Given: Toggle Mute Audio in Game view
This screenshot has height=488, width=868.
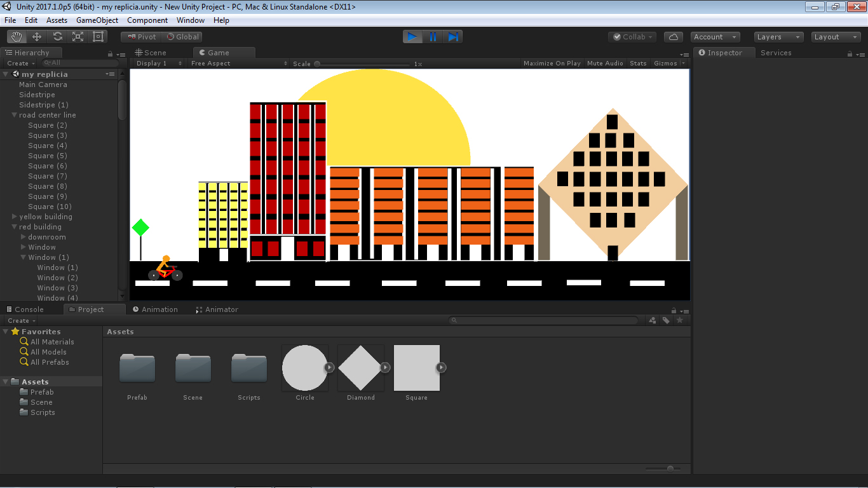Looking at the screenshot, I should click(605, 64).
